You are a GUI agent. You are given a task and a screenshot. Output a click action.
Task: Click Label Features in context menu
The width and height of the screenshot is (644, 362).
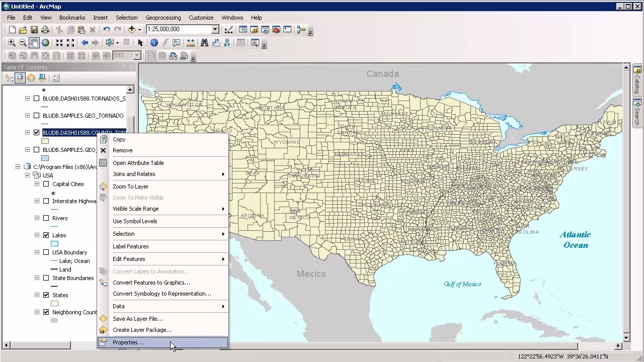(x=163, y=246)
